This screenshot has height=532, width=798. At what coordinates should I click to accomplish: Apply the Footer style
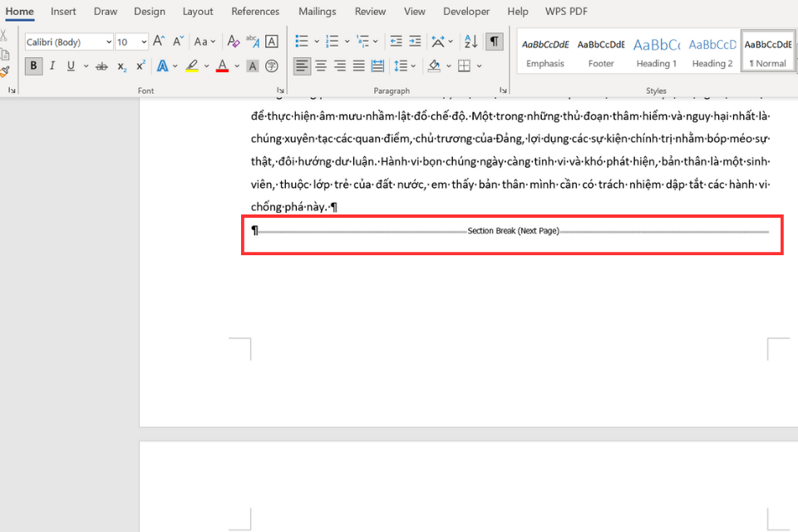tap(601, 52)
